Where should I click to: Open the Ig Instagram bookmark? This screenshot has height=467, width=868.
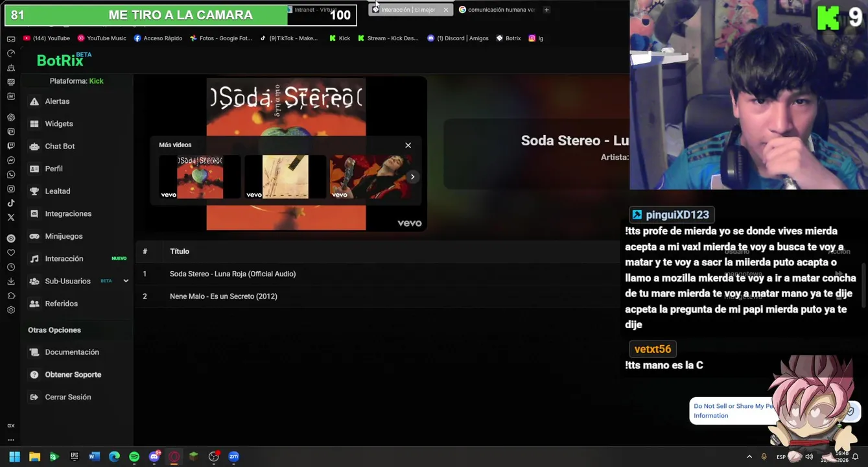click(x=536, y=38)
